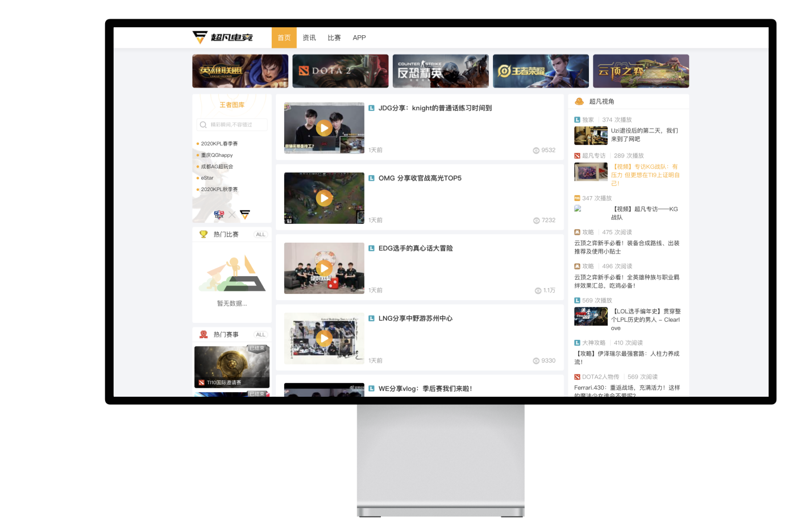805x532 pixels.
Task: Click the LoL tag icon beside OMG title
Action: click(x=371, y=178)
